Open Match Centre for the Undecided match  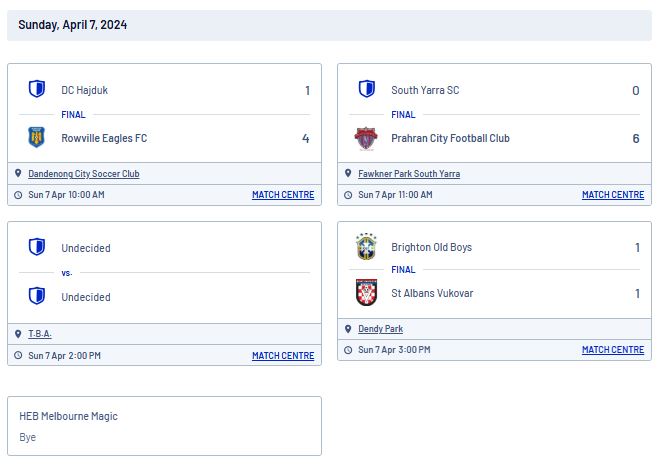pos(283,356)
